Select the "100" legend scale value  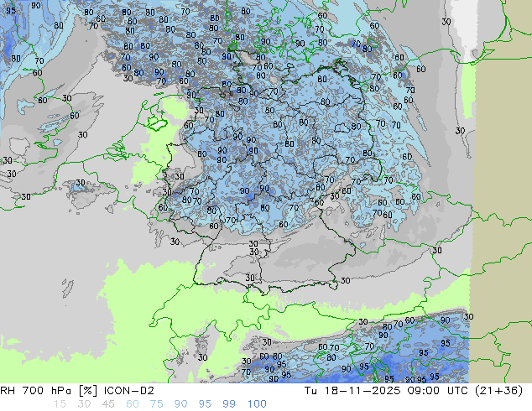(x=257, y=404)
